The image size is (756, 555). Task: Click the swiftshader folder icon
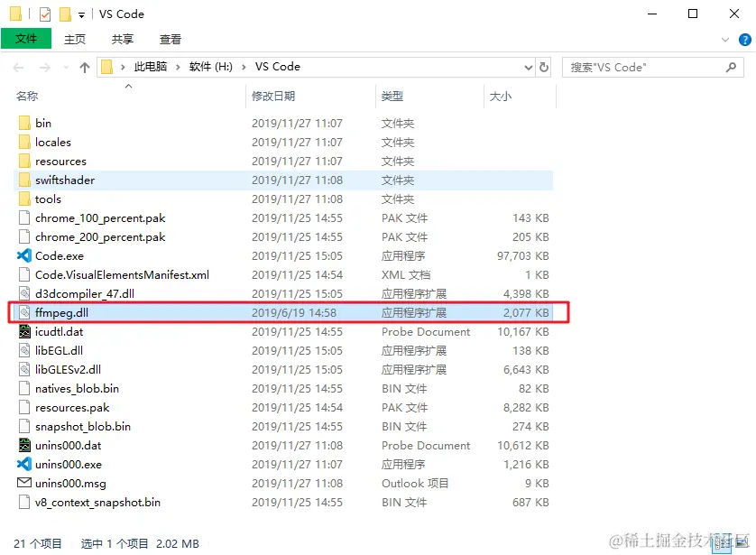(x=24, y=180)
